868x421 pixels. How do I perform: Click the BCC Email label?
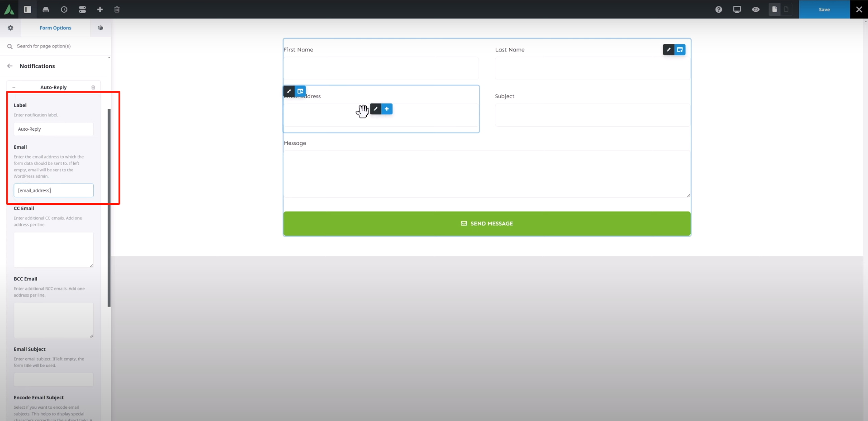click(25, 279)
